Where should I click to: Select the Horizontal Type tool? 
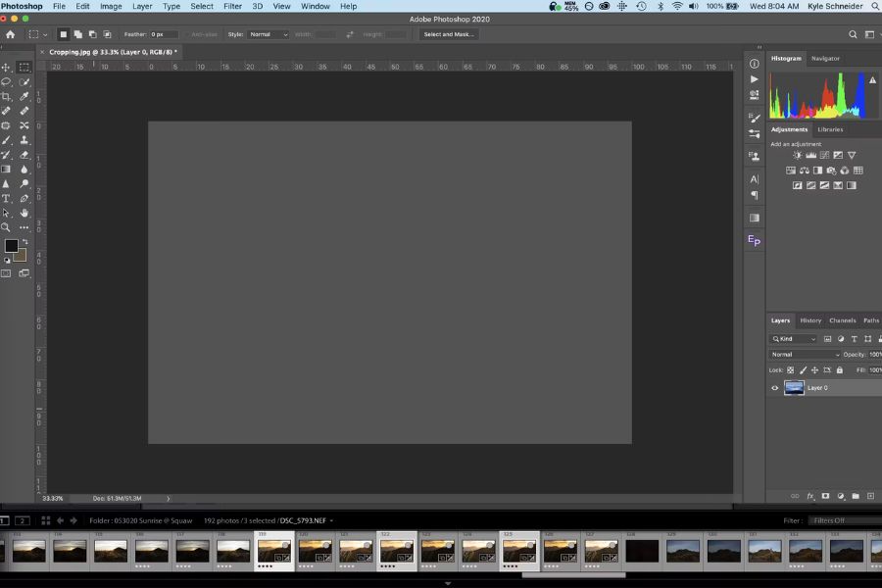click(x=6, y=199)
